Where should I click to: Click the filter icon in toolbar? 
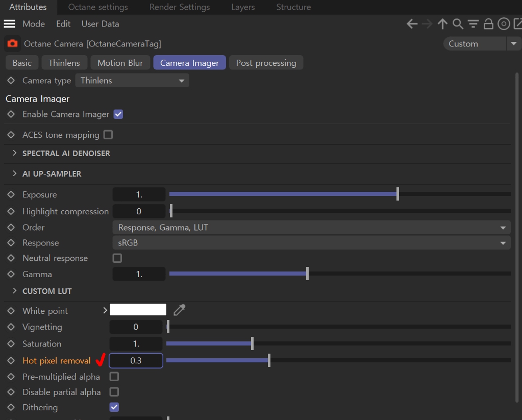point(473,24)
